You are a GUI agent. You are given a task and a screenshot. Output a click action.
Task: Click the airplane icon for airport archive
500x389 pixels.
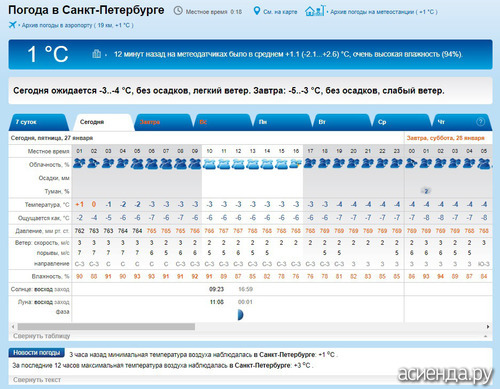[12, 25]
